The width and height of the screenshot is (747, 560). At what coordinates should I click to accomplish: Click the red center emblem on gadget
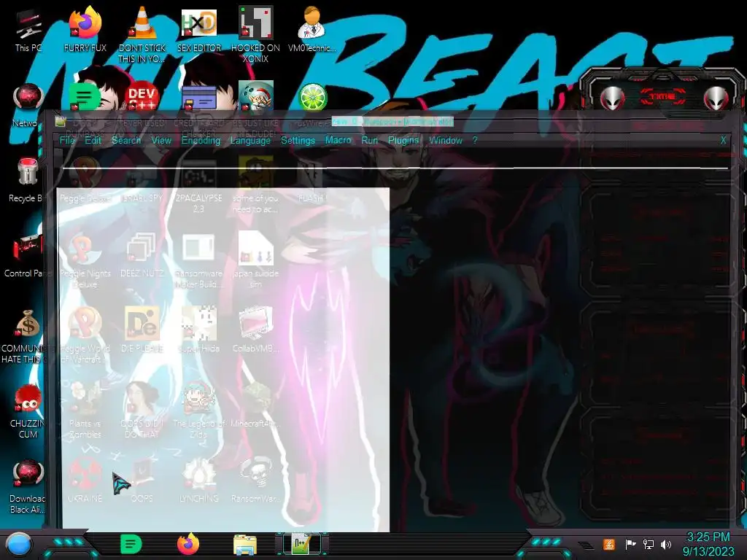[662, 97]
